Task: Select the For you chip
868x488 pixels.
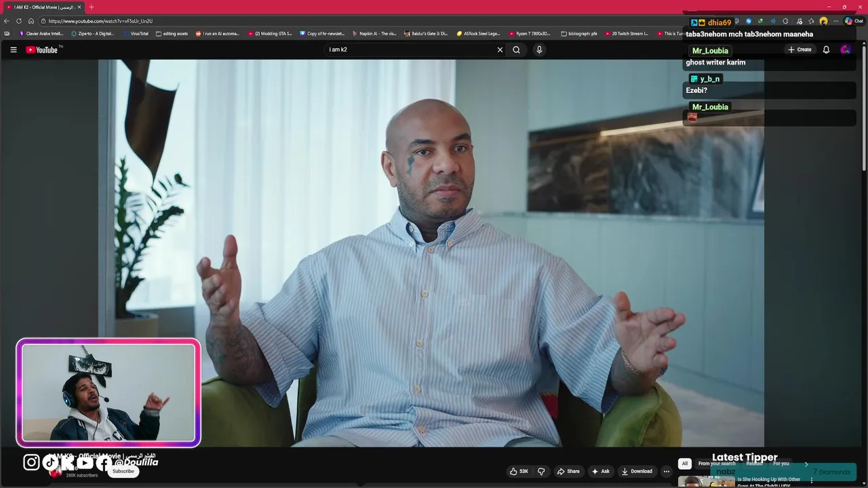Action: coord(781,464)
